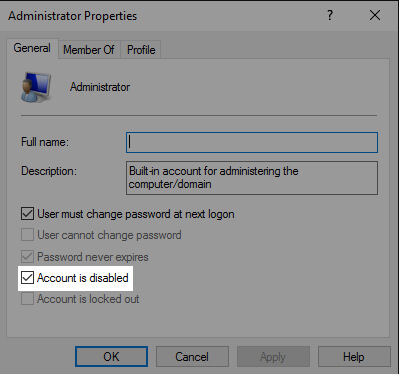The width and height of the screenshot is (401, 374).
Task: Click the Administrator name label beside the icon
Action: click(x=100, y=87)
